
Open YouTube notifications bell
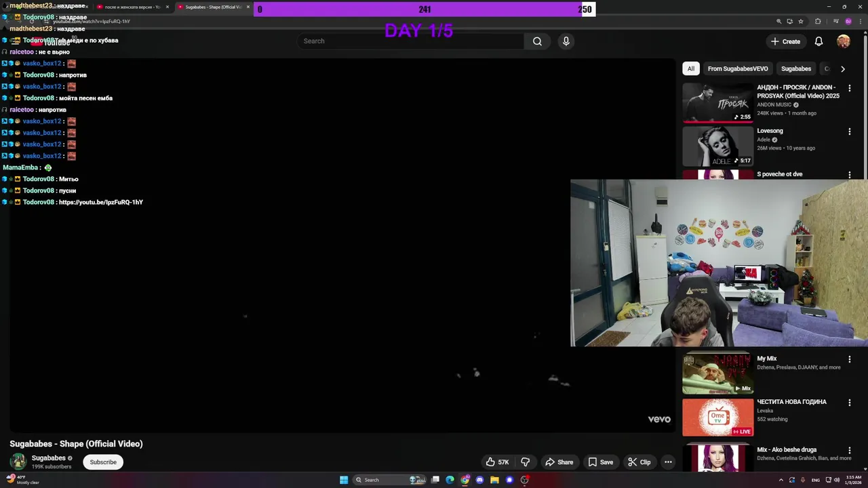(818, 41)
